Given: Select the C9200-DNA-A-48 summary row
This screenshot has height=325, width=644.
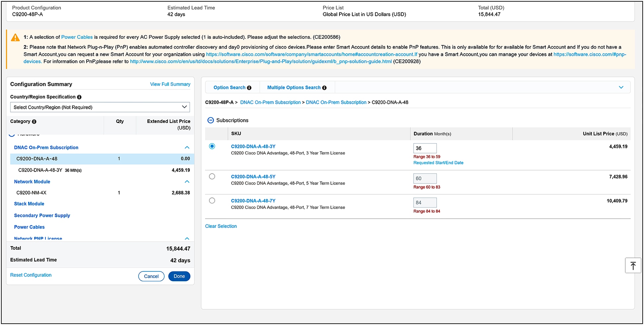Looking at the screenshot, I should [102, 159].
